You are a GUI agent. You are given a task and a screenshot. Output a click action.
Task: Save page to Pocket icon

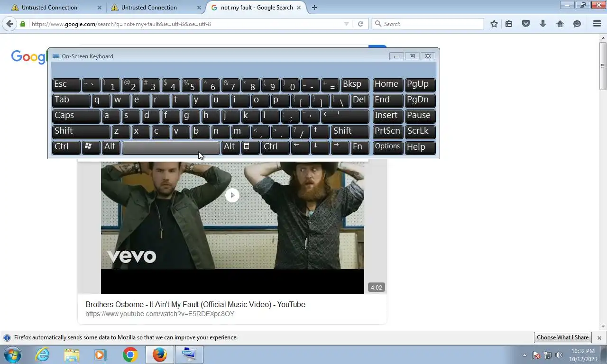tap(526, 24)
